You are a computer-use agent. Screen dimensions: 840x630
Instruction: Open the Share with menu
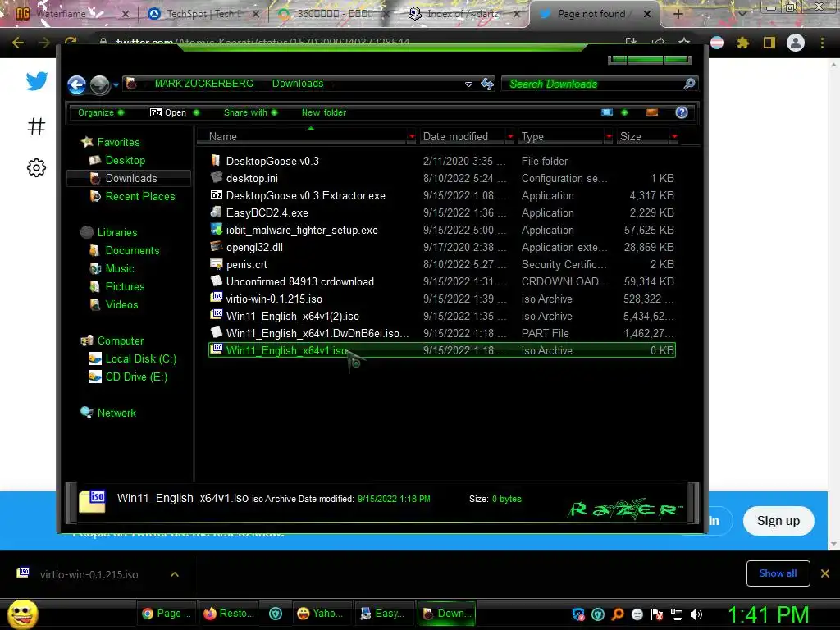(x=250, y=112)
